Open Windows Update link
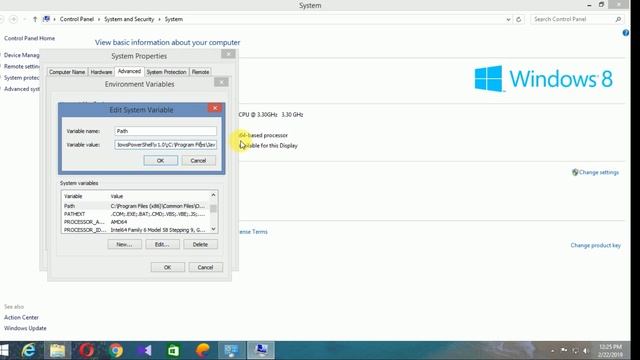The height and width of the screenshot is (360, 640). click(x=25, y=328)
